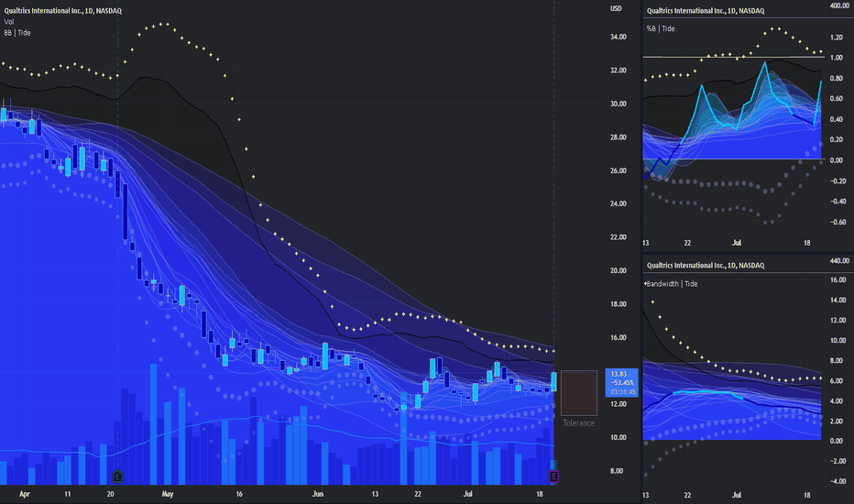Select the Bandwidth | Tide legend
The width and height of the screenshot is (854, 504).
coord(672,284)
